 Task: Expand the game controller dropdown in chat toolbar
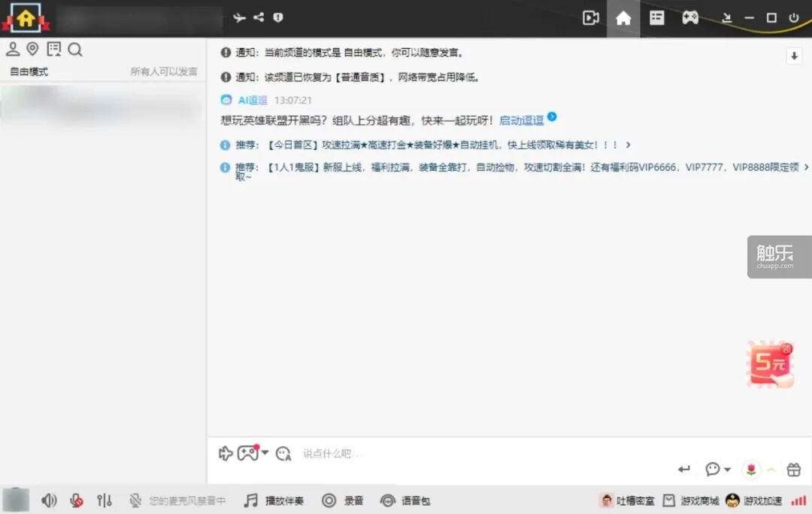(x=265, y=453)
